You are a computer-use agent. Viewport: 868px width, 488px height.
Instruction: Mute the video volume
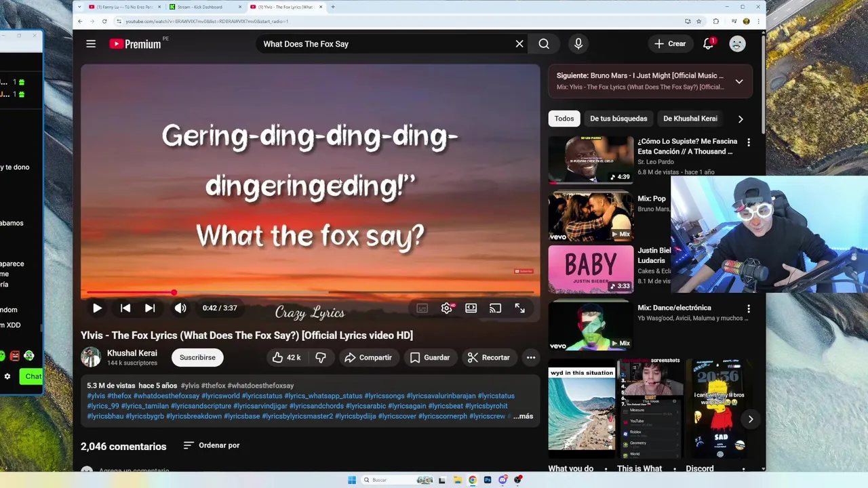pos(180,308)
